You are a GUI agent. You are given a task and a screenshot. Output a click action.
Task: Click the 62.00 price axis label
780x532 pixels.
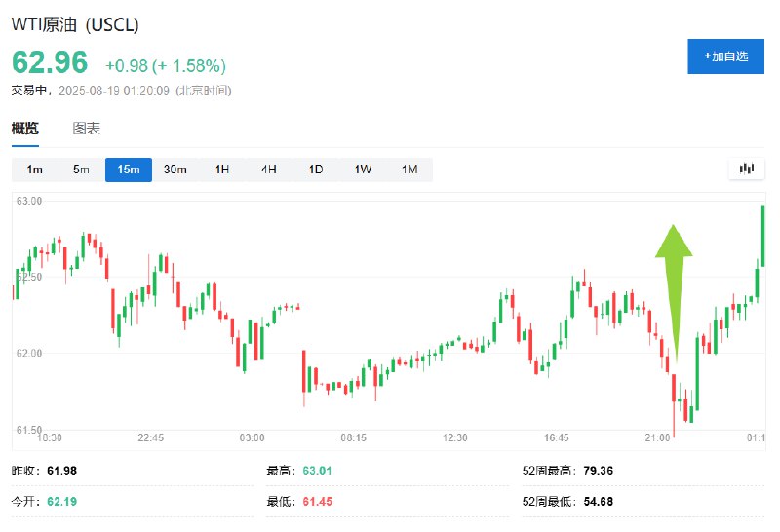(29, 353)
